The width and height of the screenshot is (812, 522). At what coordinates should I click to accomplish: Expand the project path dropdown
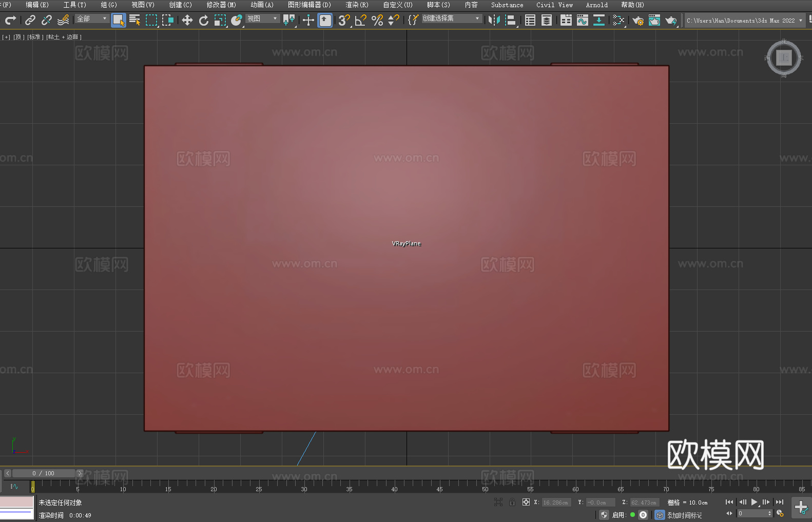pyautogui.click(x=800, y=21)
